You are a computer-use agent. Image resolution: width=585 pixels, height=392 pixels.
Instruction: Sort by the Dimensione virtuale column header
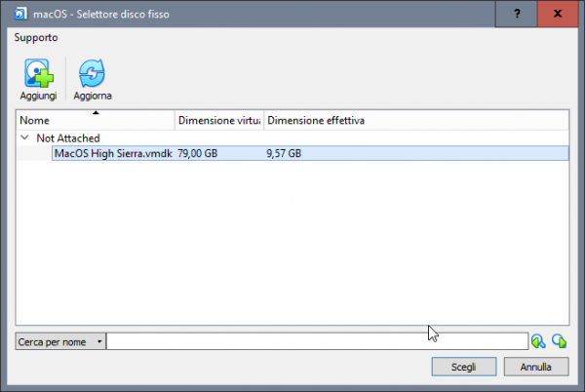219,120
